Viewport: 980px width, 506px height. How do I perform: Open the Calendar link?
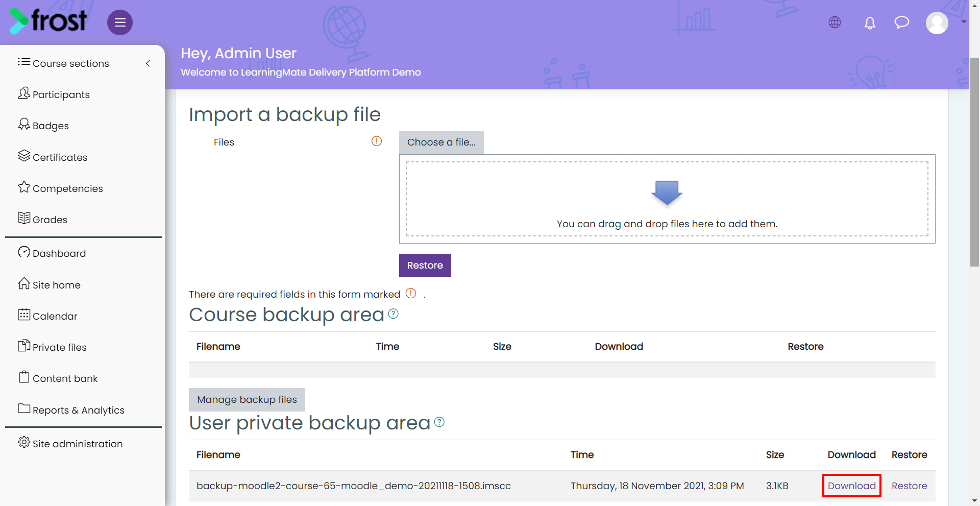tap(55, 316)
